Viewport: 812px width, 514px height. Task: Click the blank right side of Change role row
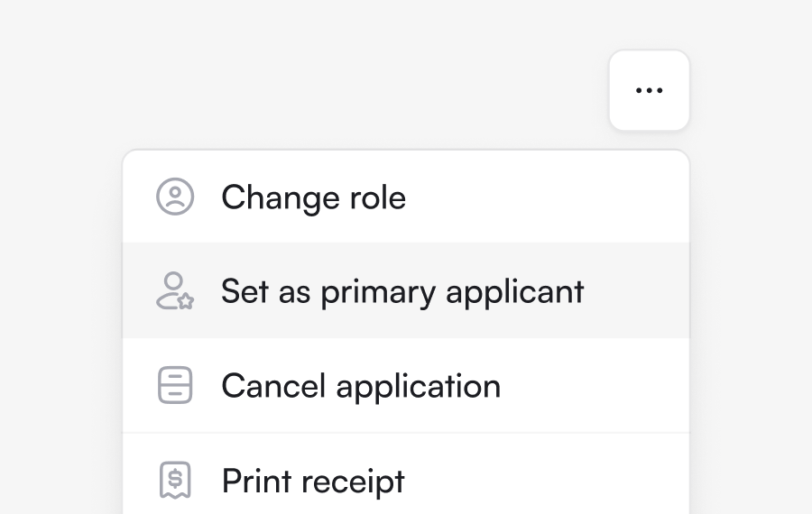click(586, 197)
